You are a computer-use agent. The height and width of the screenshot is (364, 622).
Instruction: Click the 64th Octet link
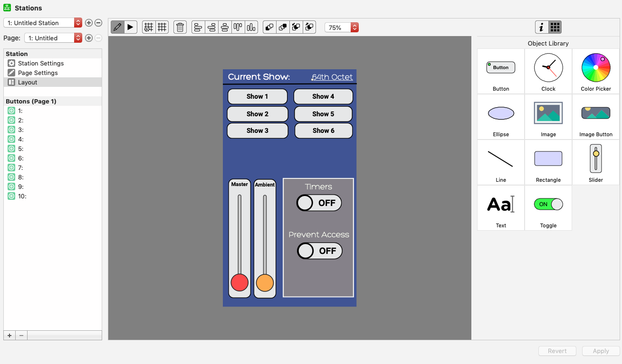332,77
